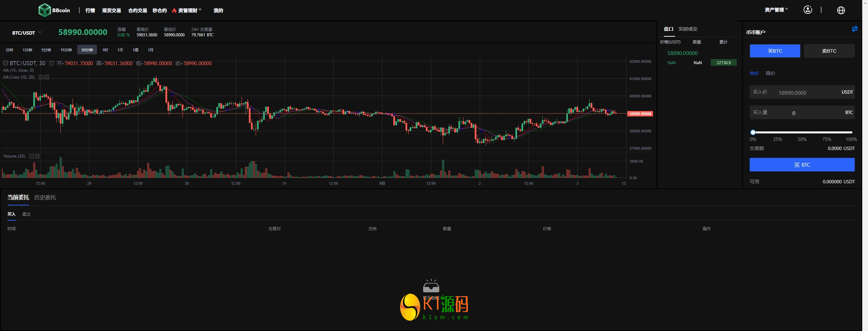
Task: Select the 1分钟 chart interval
Action: click(x=27, y=50)
